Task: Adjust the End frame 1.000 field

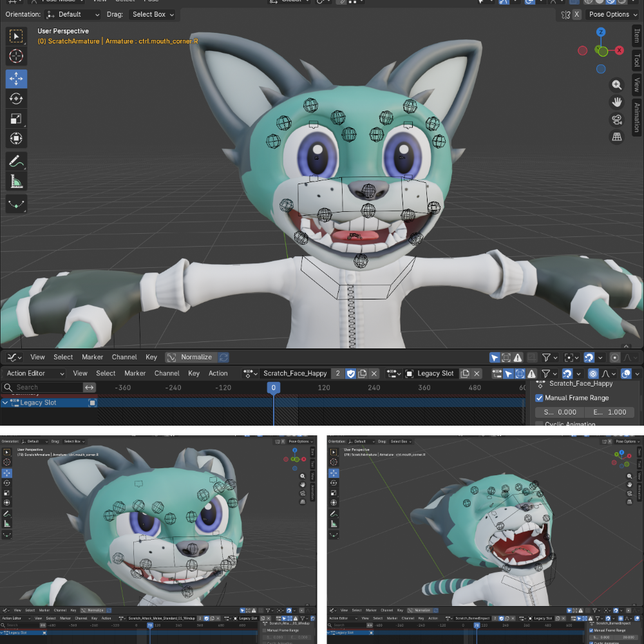Action: [610, 412]
